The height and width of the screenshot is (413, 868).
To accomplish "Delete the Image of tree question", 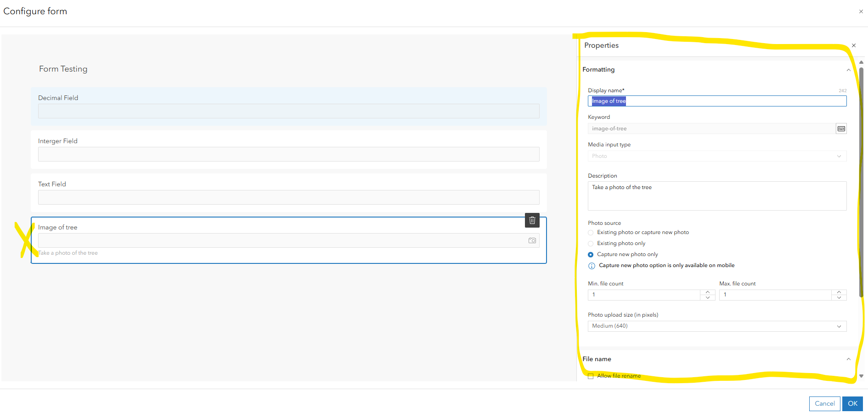I will coord(532,220).
